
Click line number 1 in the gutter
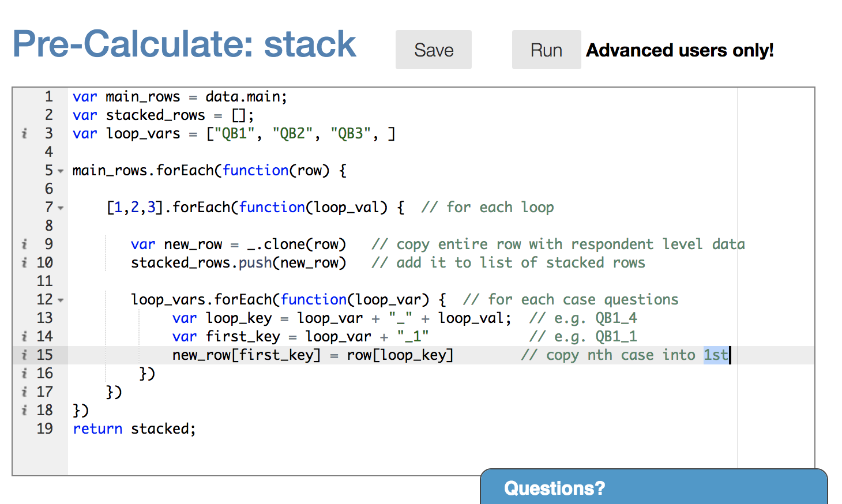pyautogui.click(x=48, y=97)
